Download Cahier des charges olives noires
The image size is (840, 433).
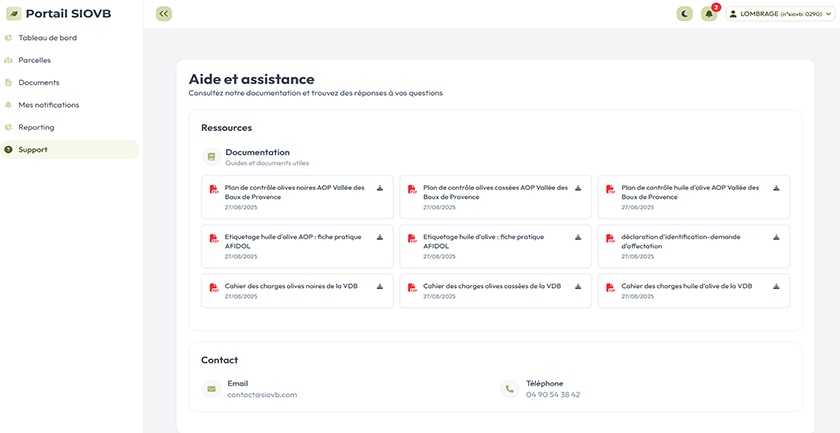380,287
